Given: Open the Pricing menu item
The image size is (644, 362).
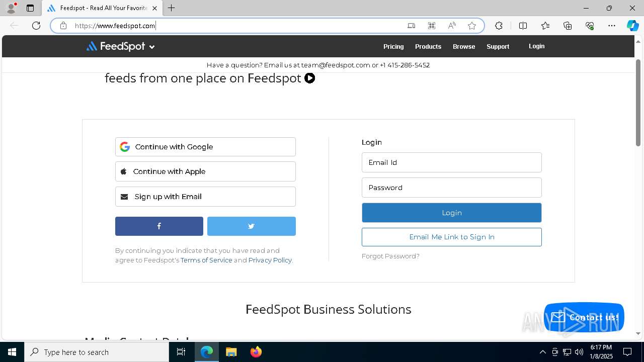Looking at the screenshot, I should [x=393, y=46].
